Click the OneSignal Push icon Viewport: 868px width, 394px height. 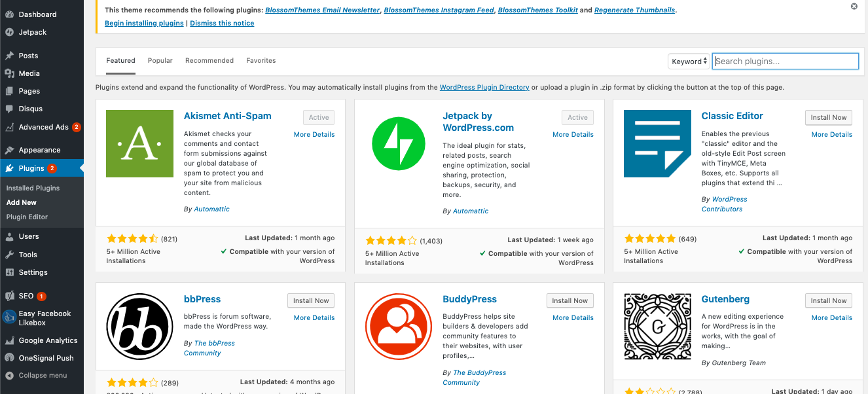(9, 358)
